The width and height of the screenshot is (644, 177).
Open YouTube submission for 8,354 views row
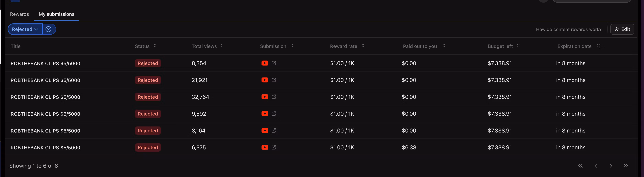tap(265, 63)
